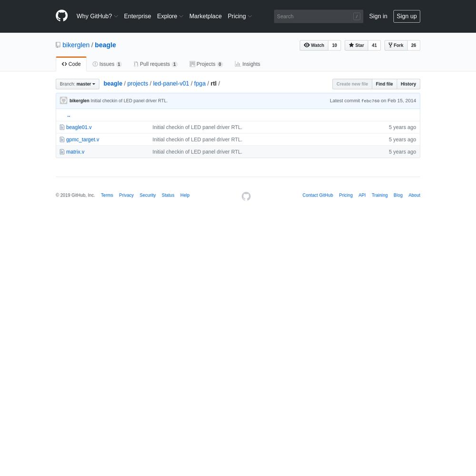
Task: Click the GitHub Octocat logo in header
Action: coord(61,16)
